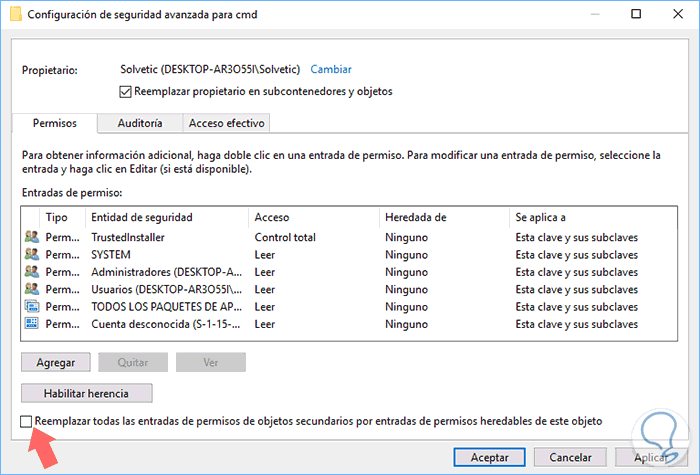The width and height of the screenshot is (700, 475).
Task: Click the Aplicar button
Action: click(x=650, y=457)
